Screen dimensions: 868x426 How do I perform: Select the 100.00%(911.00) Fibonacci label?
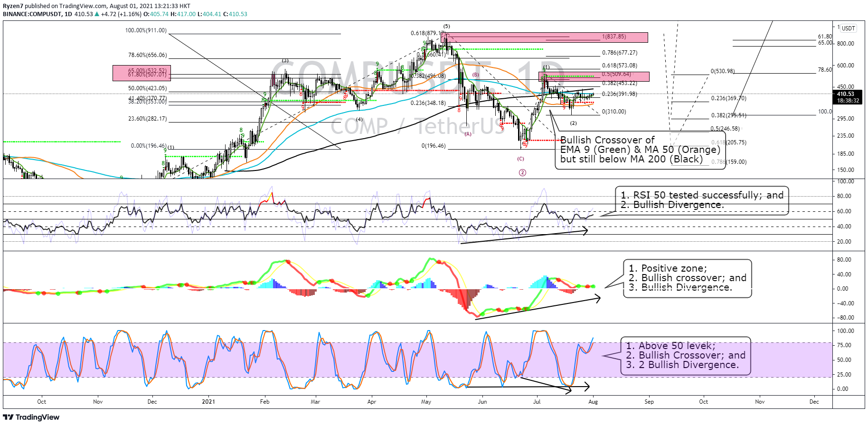click(146, 30)
